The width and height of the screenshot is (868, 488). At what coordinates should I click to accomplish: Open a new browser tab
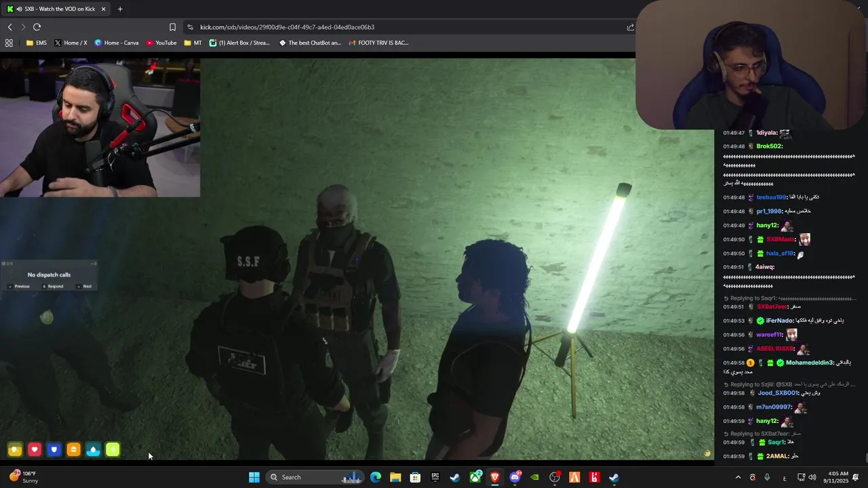pos(120,9)
